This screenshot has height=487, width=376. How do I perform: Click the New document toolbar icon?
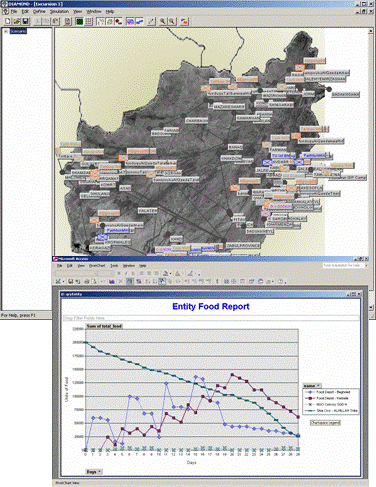point(8,21)
